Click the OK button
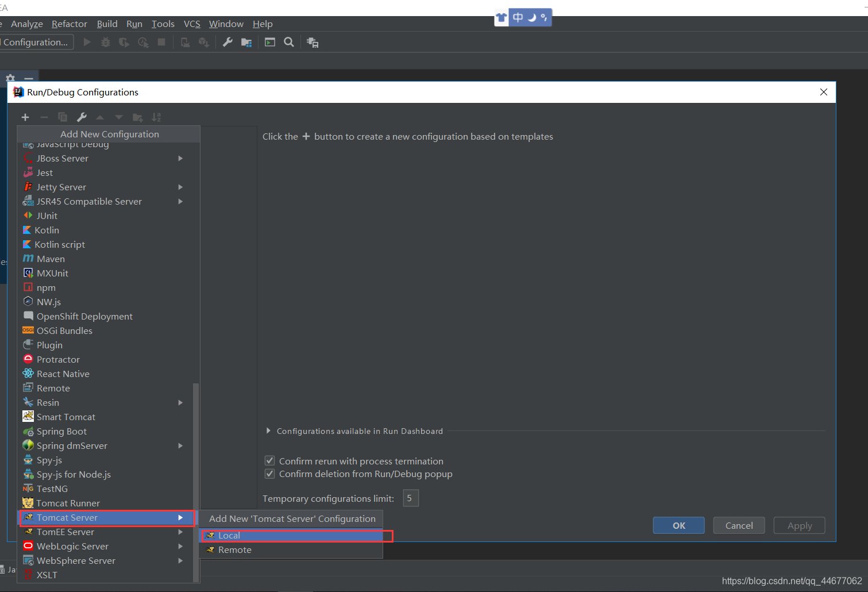The width and height of the screenshot is (868, 592). coord(679,525)
